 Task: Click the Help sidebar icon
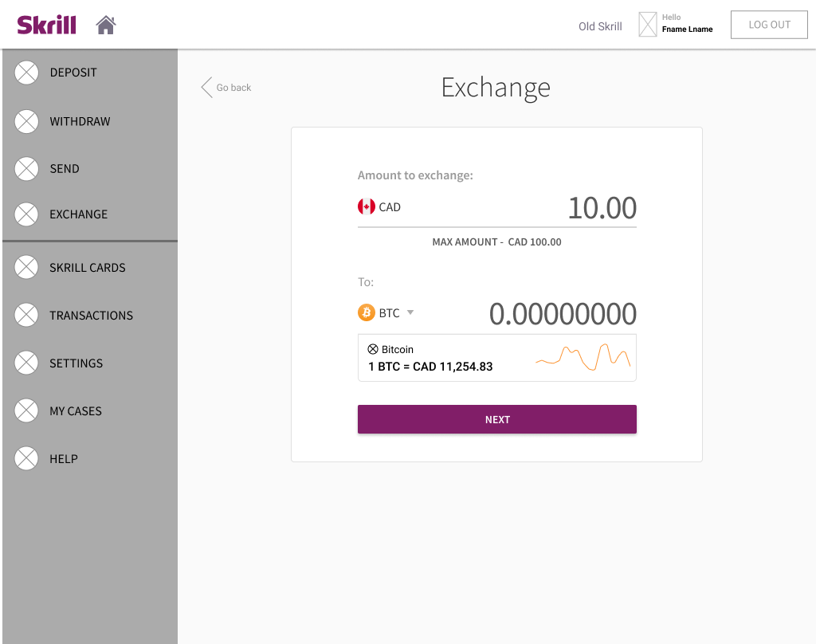(26, 458)
